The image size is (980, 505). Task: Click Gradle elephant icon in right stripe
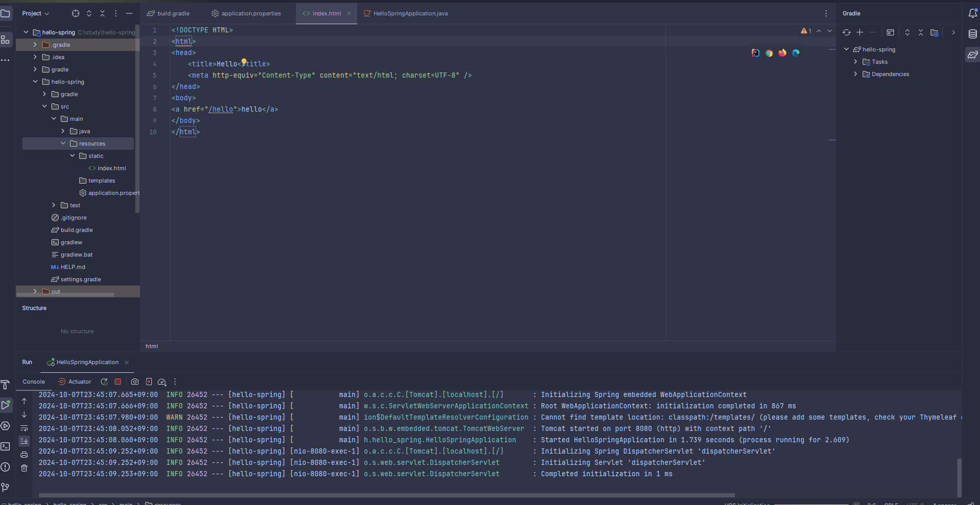pos(972,55)
